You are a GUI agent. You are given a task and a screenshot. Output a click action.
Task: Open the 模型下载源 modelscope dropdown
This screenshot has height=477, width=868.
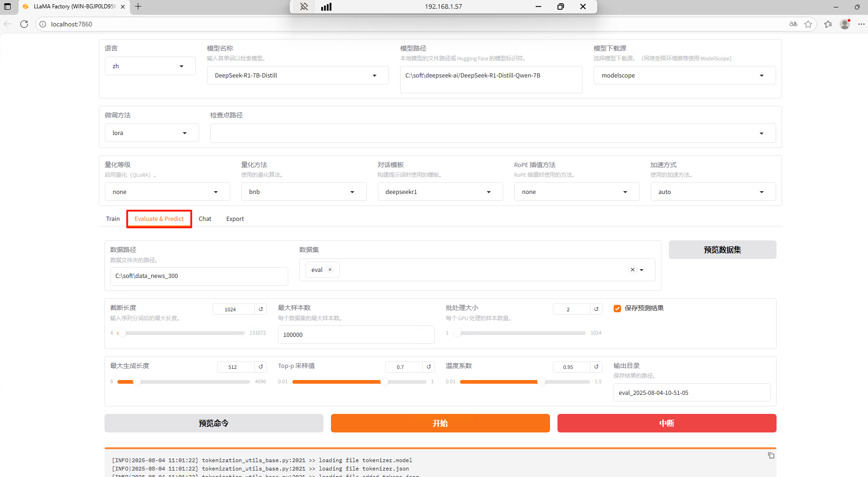685,75
